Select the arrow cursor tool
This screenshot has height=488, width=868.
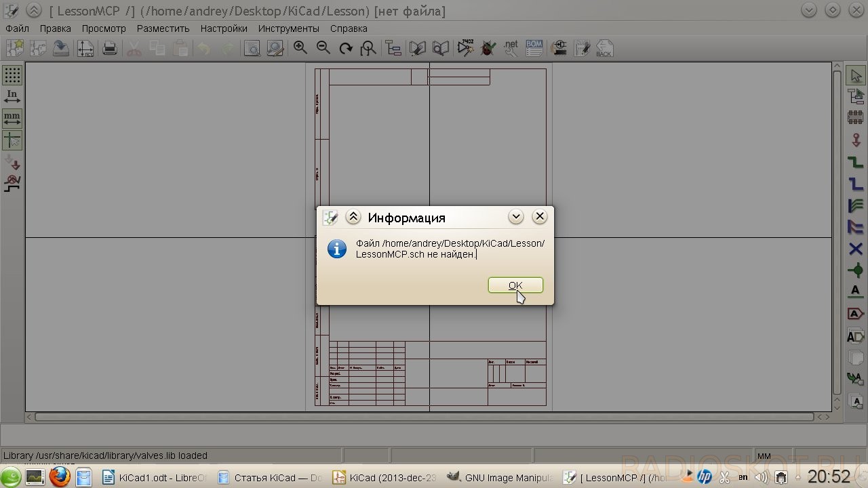pyautogui.click(x=855, y=76)
